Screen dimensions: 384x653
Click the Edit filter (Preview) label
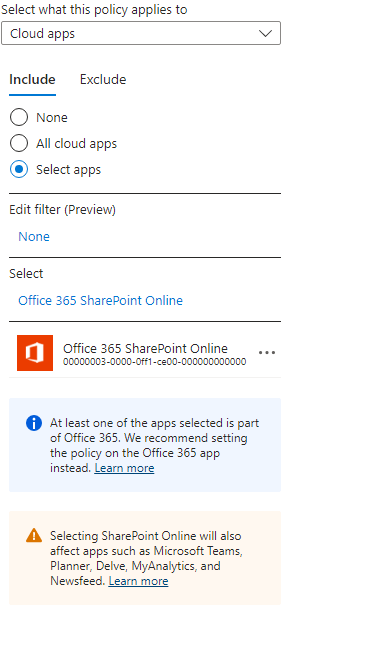click(62, 209)
